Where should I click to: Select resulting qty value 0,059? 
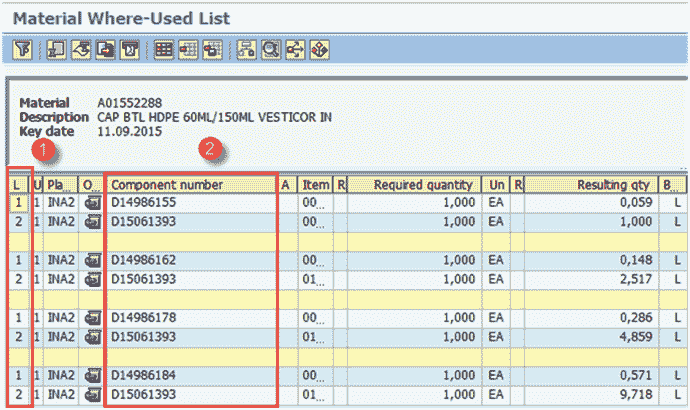coord(591,203)
